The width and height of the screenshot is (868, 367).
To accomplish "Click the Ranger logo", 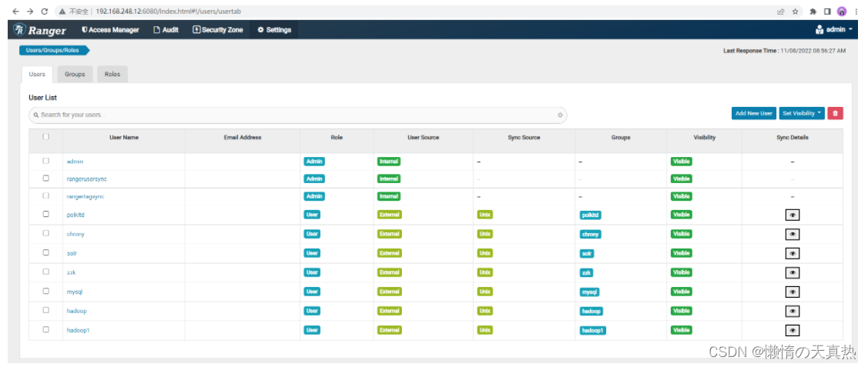I will [x=40, y=30].
